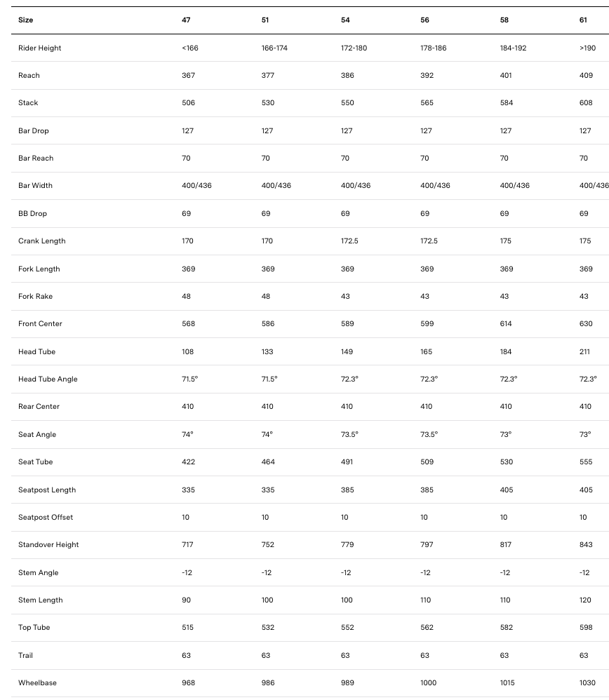Select the Size 58 column header
Image resolution: width=609 pixels, height=700 pixels.
[504, 20]
